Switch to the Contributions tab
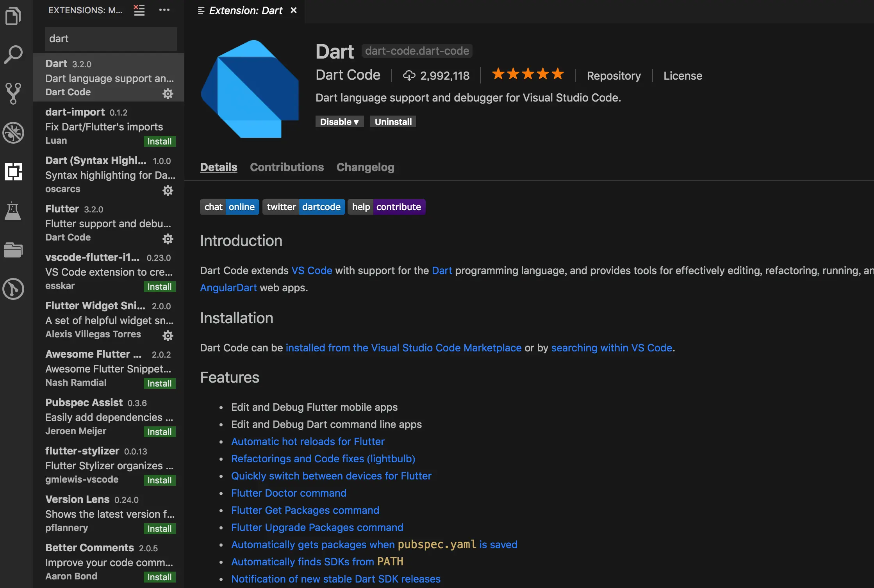This screenshot has width=874, height=588. click(287, 167)
